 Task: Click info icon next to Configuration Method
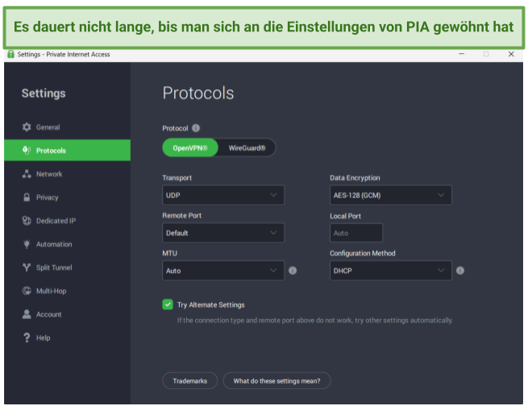pos(459,271)
